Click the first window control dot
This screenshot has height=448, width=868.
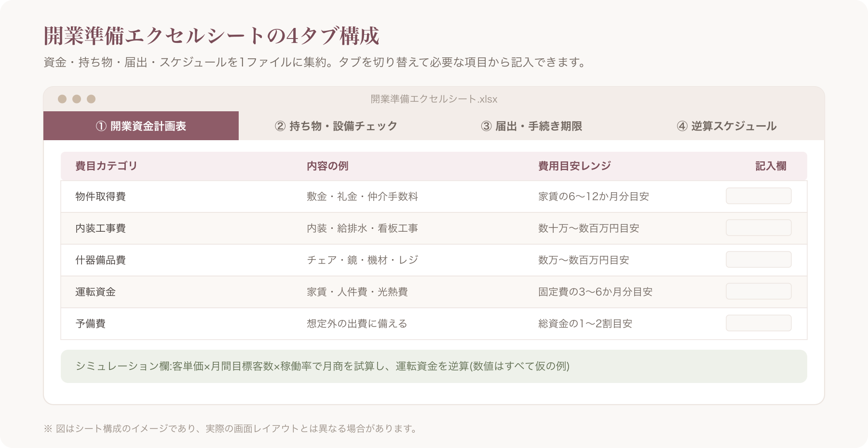pos(62,99)
